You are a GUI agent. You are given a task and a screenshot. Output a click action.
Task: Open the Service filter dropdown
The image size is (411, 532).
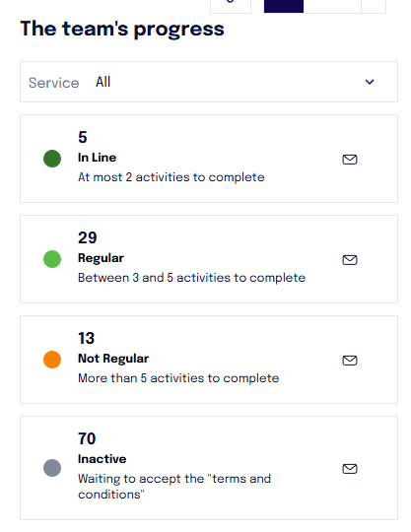[x=209, y=82]
